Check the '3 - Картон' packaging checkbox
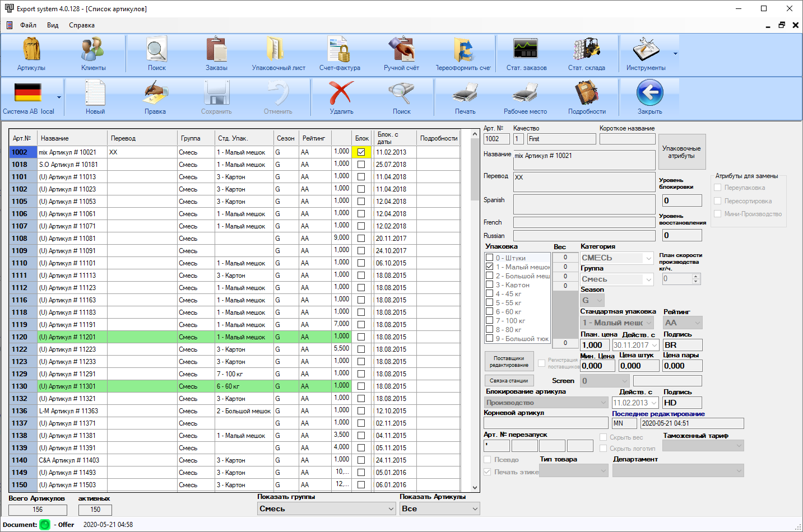803x532 pixels. pos(490,285)
